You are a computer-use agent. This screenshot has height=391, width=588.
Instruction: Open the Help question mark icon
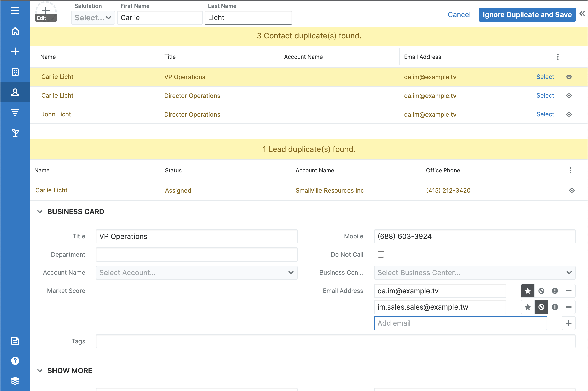pyautogui.click(x=15, y=360)
